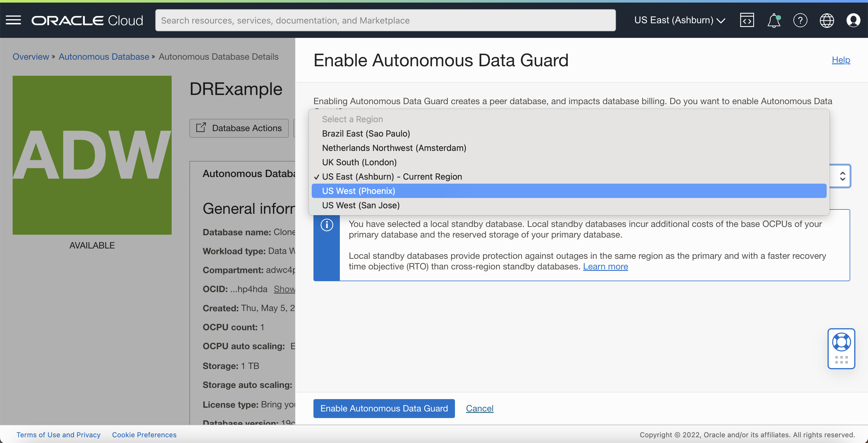The image size is (868, 443).
Task: Open the Learn more link
Action: point(605,267)
